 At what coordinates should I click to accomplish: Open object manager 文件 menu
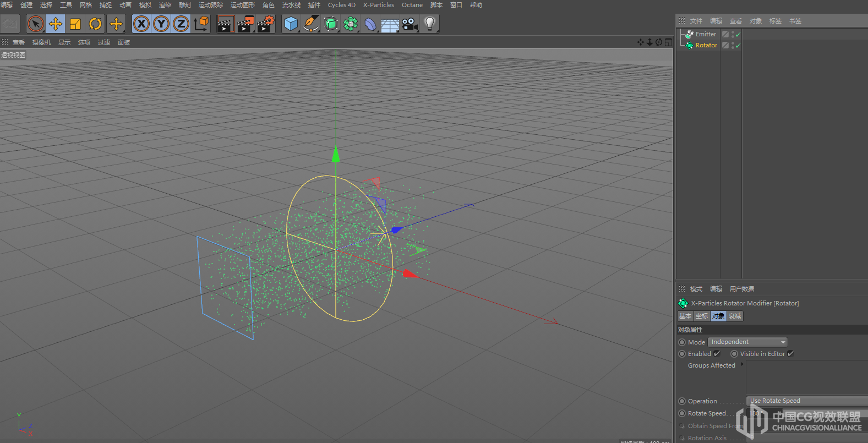coord(696,21)
